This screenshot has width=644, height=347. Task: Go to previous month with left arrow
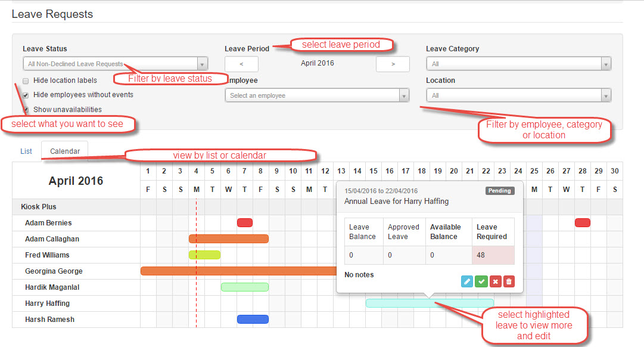pos(241,64)
